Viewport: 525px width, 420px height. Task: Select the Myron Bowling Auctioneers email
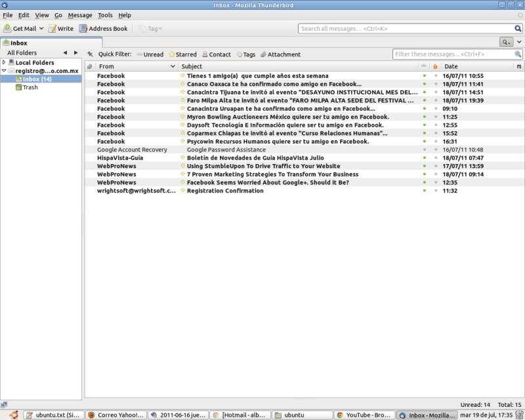click(x=304, y=117)
